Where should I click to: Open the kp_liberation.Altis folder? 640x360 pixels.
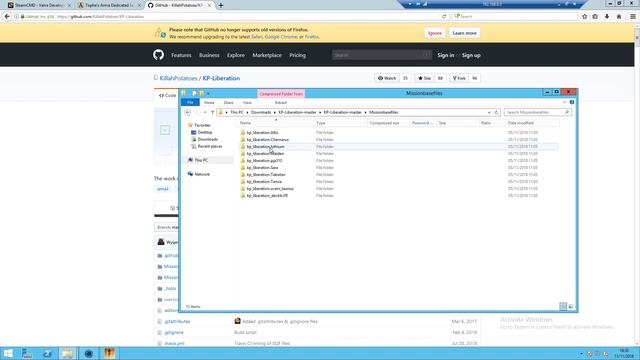click(x=262, y=133)
